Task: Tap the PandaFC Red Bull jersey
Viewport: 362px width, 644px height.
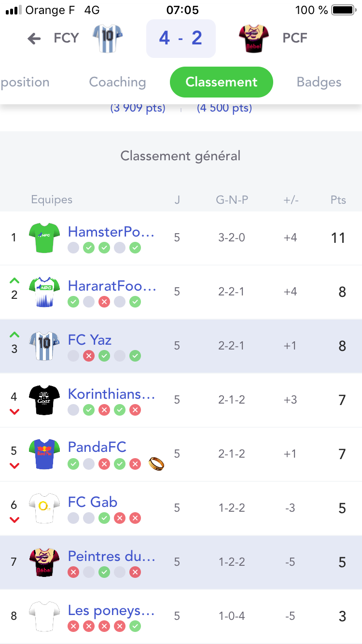Action: (x=44, y=454)
